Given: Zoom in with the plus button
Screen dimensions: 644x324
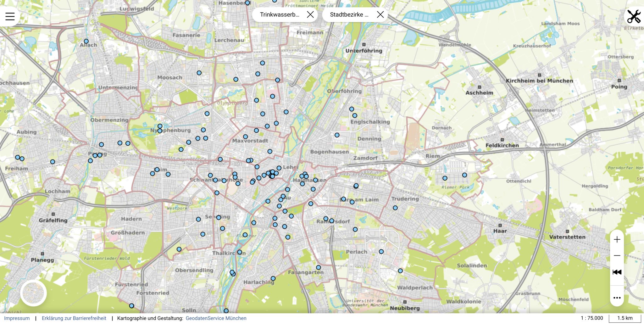Looking at the screenshot, I should [x=617, y=240].
